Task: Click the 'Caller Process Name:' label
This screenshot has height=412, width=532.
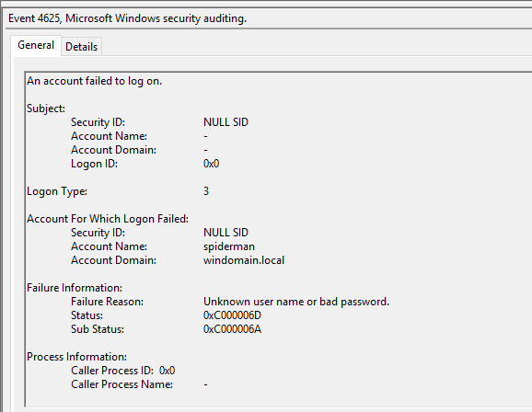Action: 121,384
